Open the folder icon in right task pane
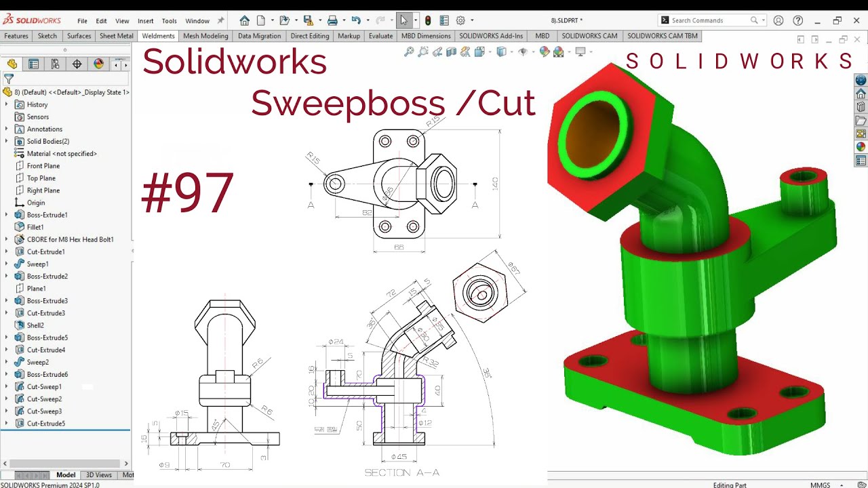This screenshot has width=868, height=488. click(861, 121)
